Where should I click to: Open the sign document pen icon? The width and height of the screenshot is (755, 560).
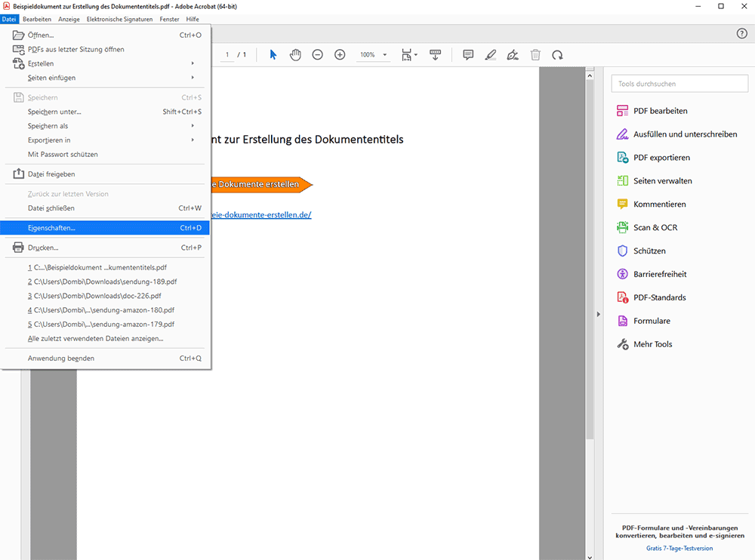513,55
